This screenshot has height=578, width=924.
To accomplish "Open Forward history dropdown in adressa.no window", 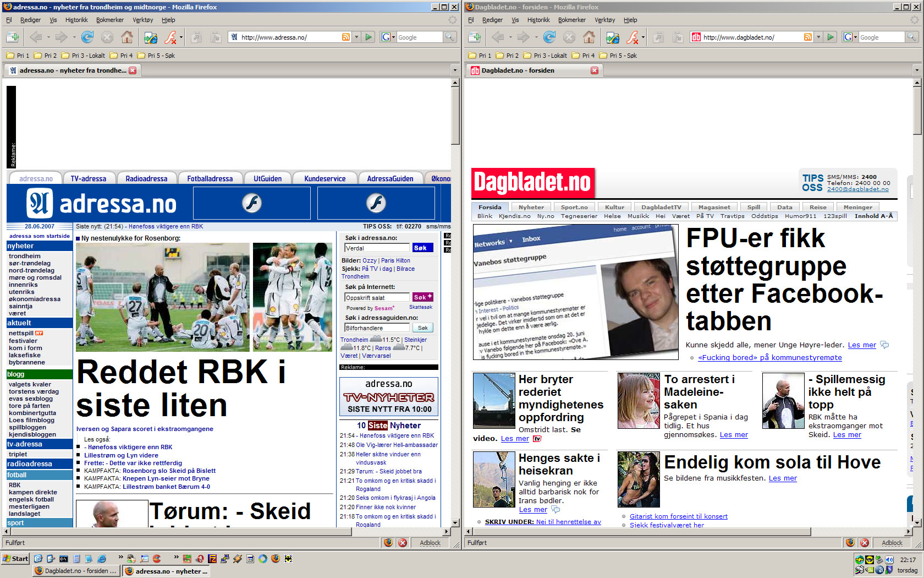I will [73, 37].
